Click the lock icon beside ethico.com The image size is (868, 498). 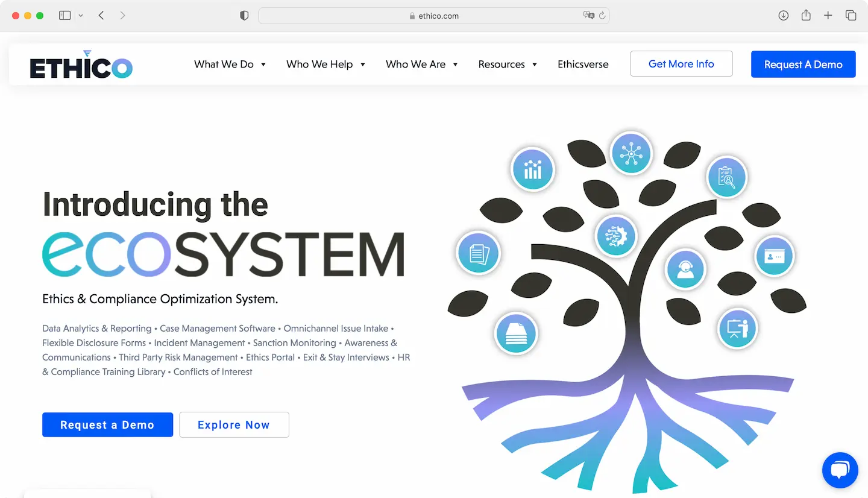point(412,16)
